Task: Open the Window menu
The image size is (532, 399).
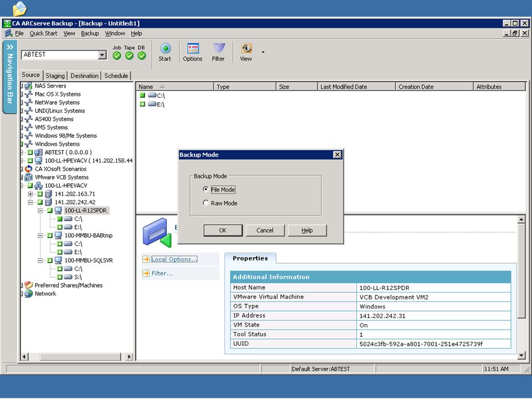Action: click(115, 33)
